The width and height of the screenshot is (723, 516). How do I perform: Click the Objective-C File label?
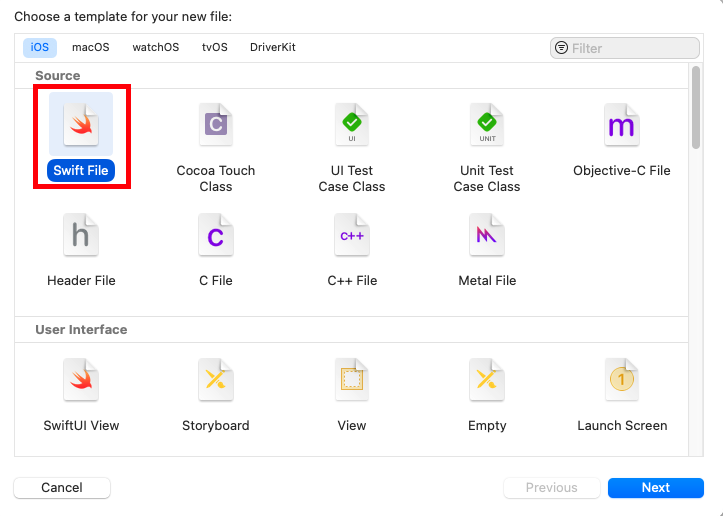(x=622, y=171)
